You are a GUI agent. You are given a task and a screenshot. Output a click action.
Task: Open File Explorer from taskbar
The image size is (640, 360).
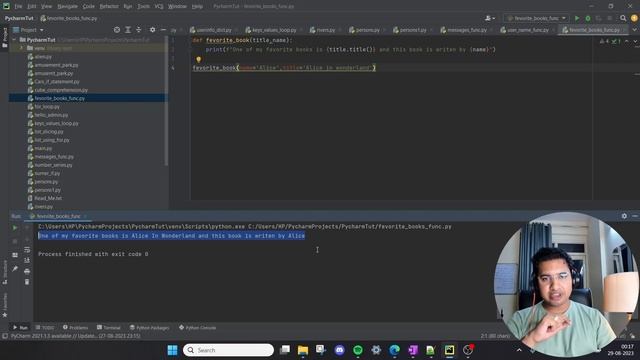(x=303, y=350)
